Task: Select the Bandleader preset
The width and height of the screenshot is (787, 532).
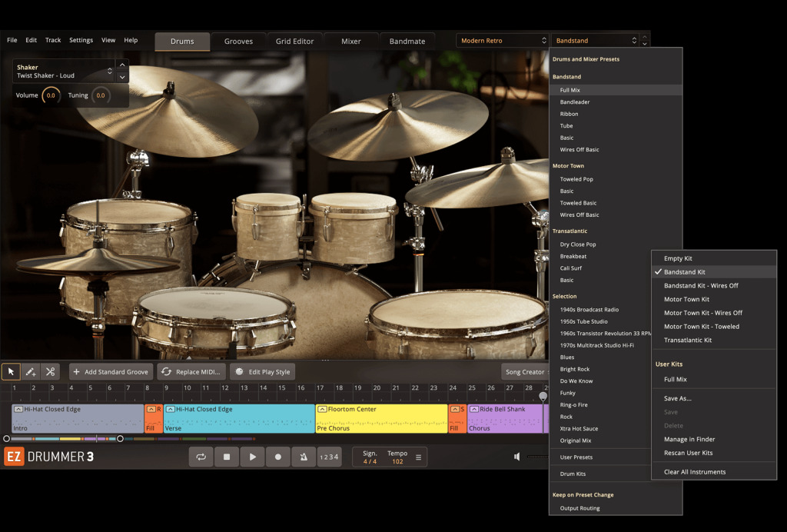Action: 616,102
